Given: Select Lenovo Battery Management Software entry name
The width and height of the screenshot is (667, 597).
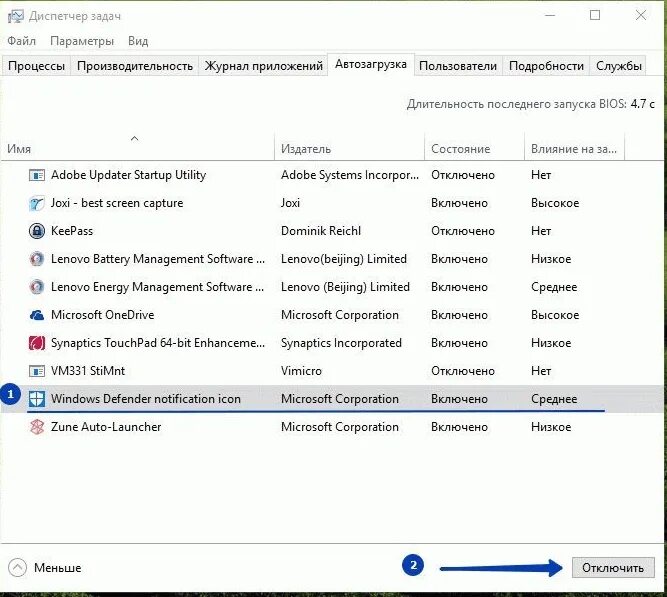Looking at the screenshot, I should click(158, 259).
